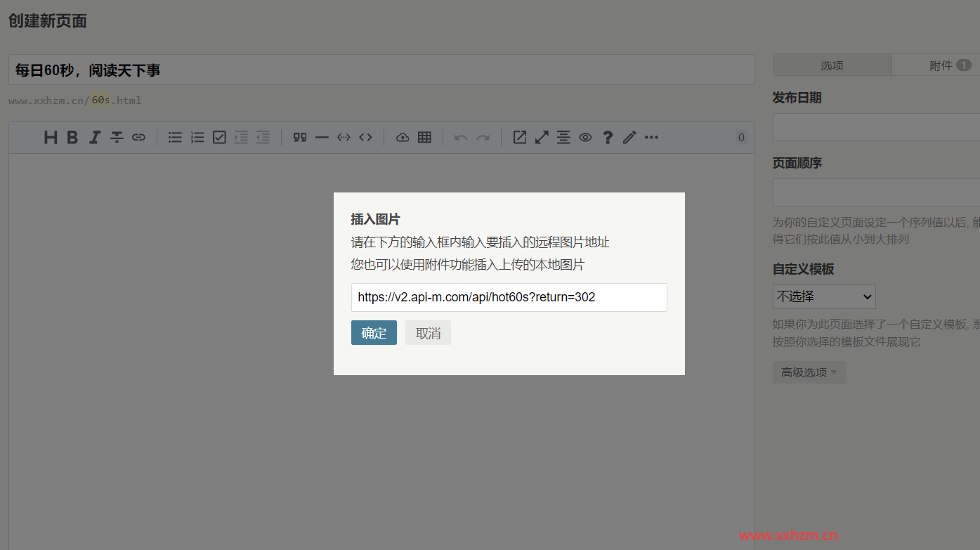This screenshot has height=550, width=980.
Task: Decrease indent of current line
Action: click(263, 138)
